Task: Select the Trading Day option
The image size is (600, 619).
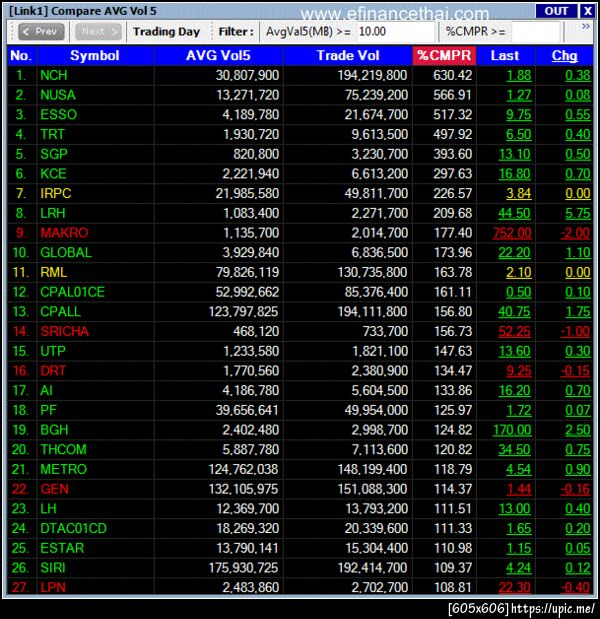Action: 166,32
